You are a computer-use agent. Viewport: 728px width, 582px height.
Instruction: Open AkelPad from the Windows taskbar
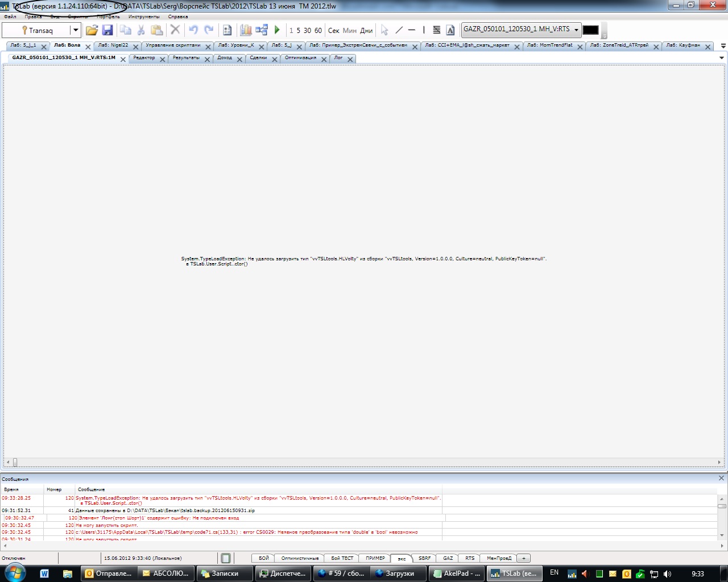tap(457, 573)
